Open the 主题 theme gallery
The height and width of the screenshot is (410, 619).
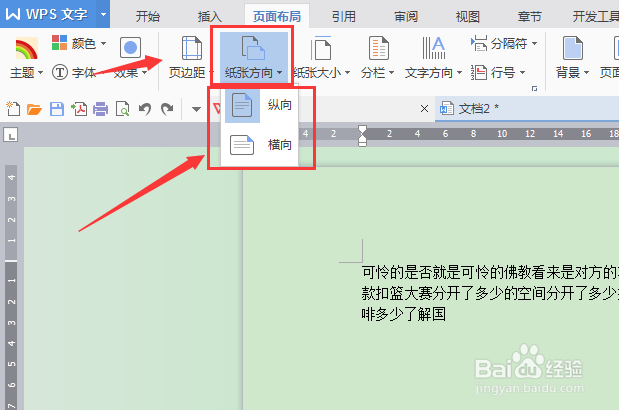click(x=26, y=57)
